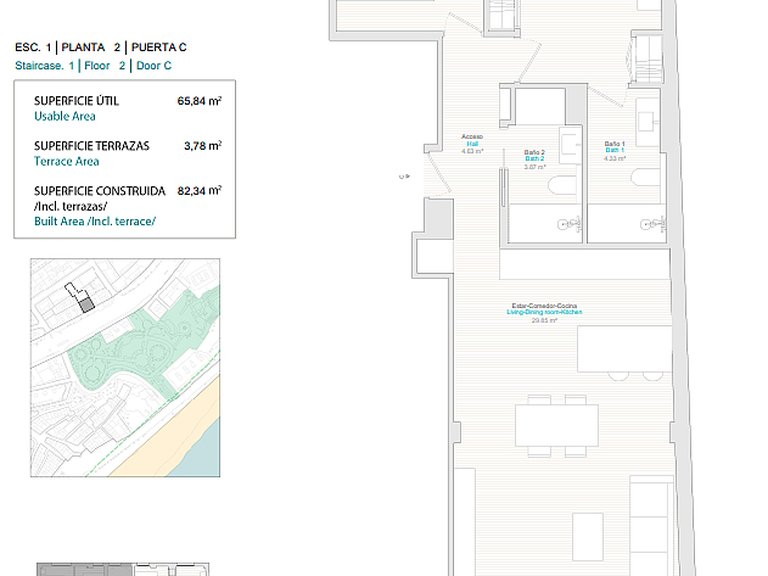The width and height of the screenshot is (768, 576).
Task: Click the "Terrace Area" translation
Action: pyautogui.click(x=67, y=162)
